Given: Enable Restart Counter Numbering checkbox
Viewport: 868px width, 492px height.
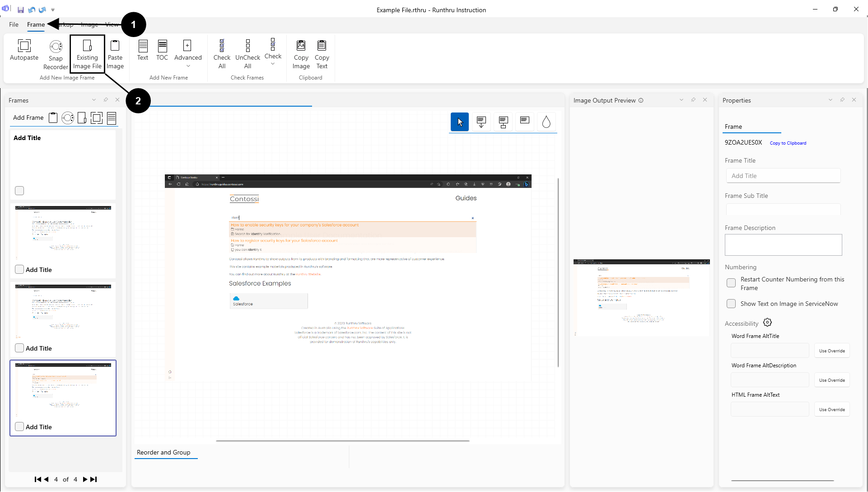Looking at the screenshot, I should tap(731, 283).
